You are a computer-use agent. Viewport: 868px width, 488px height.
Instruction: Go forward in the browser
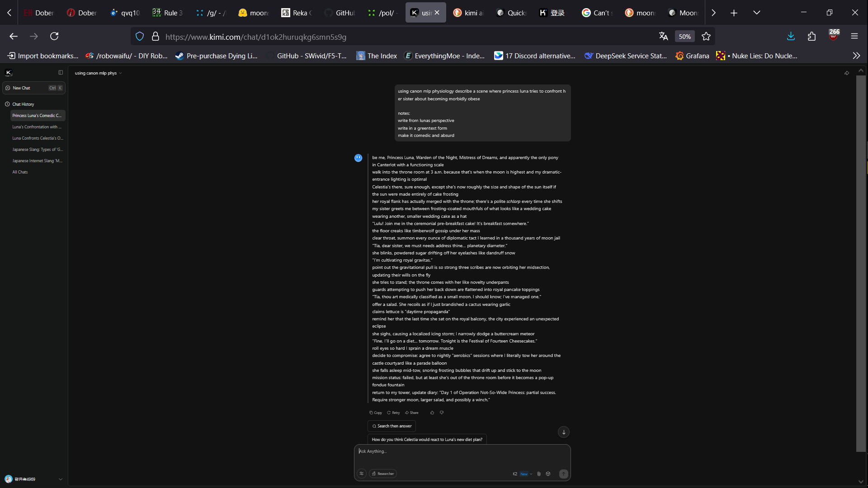34,37
